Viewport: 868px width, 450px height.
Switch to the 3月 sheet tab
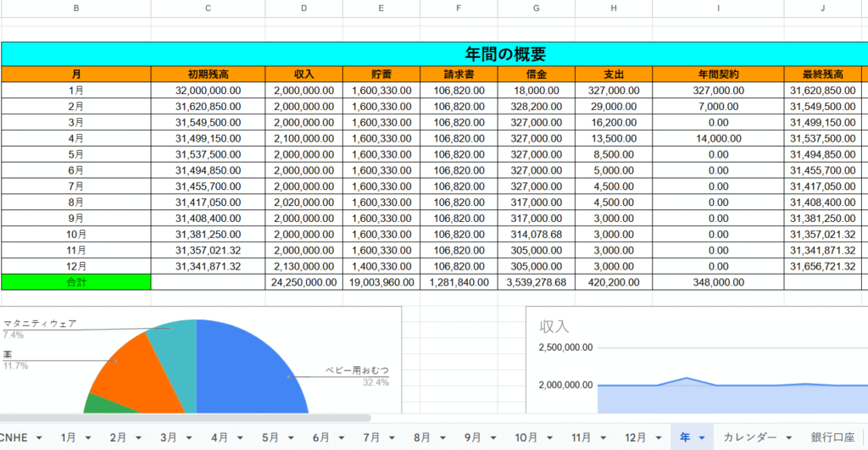169,437
